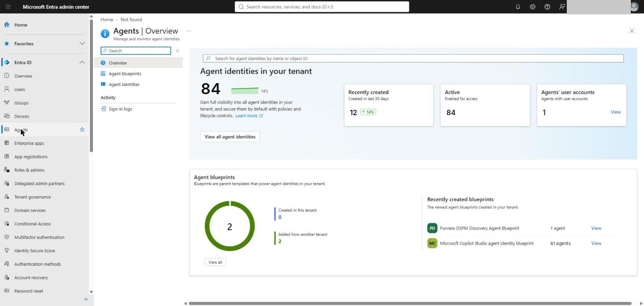644x306 pixels.
Task: Click the View all agent identities button
Action: pos(230,137)
